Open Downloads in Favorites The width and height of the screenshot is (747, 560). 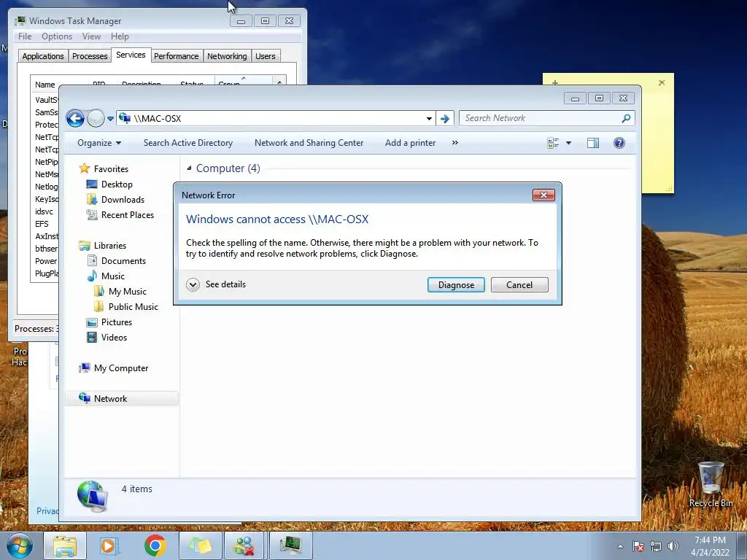[x=123, y=200]
